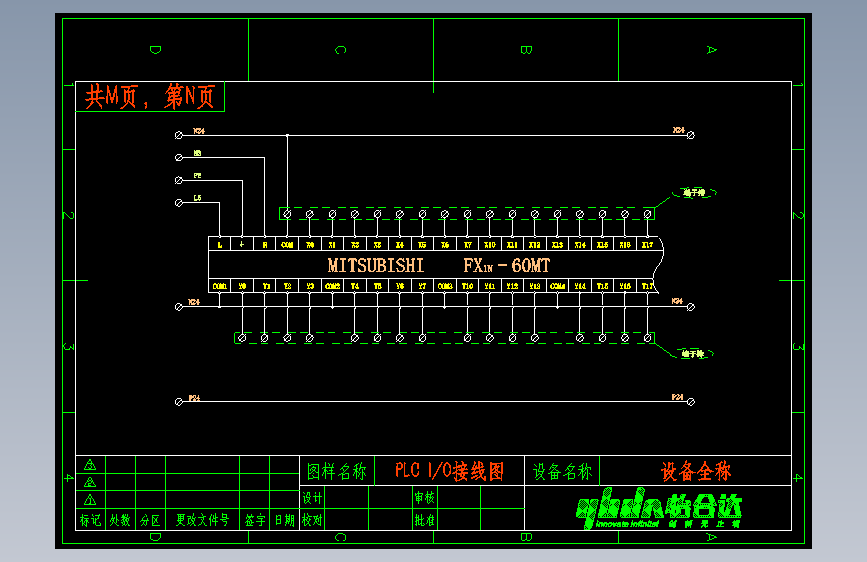Select the COM3 terminal cell
The image size is (867, 562).
445,285
